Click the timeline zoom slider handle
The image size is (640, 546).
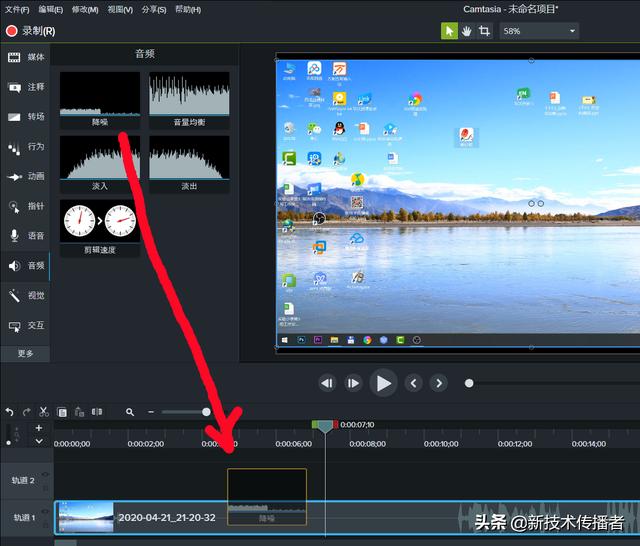[206, 412]
